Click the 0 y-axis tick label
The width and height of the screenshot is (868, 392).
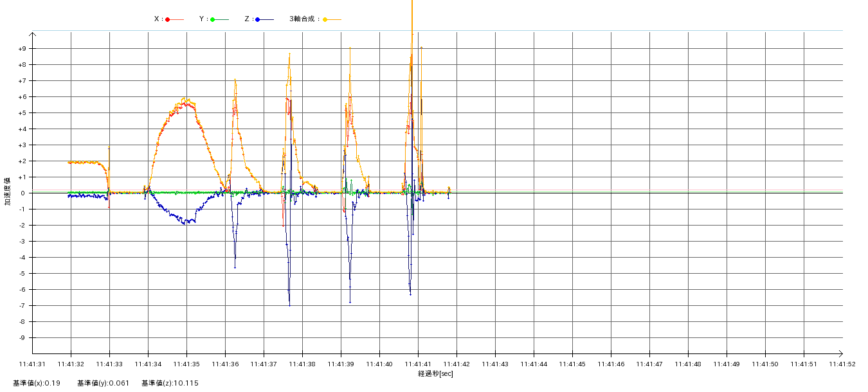[24, 193]
